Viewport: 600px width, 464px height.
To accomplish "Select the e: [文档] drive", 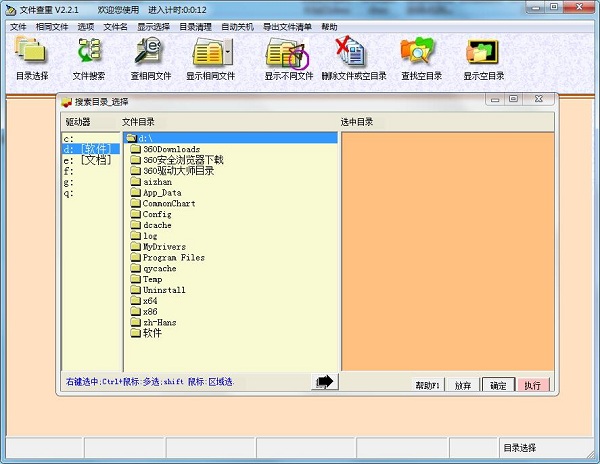I will click(87, 160).
